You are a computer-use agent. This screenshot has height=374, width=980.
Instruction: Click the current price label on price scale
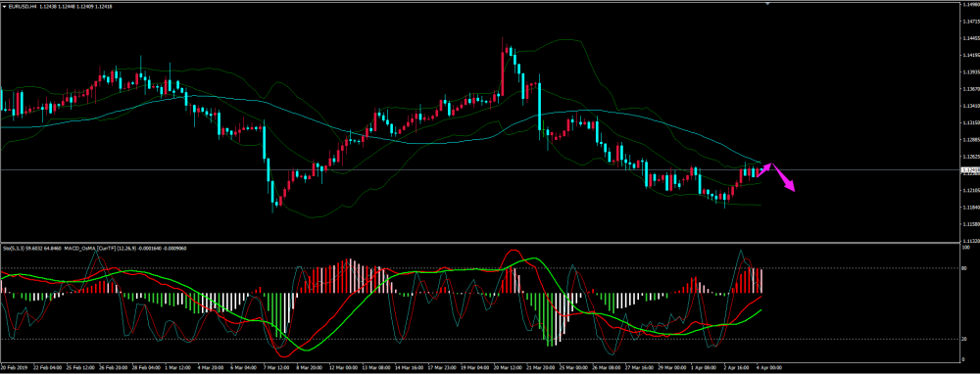[969, 169]
